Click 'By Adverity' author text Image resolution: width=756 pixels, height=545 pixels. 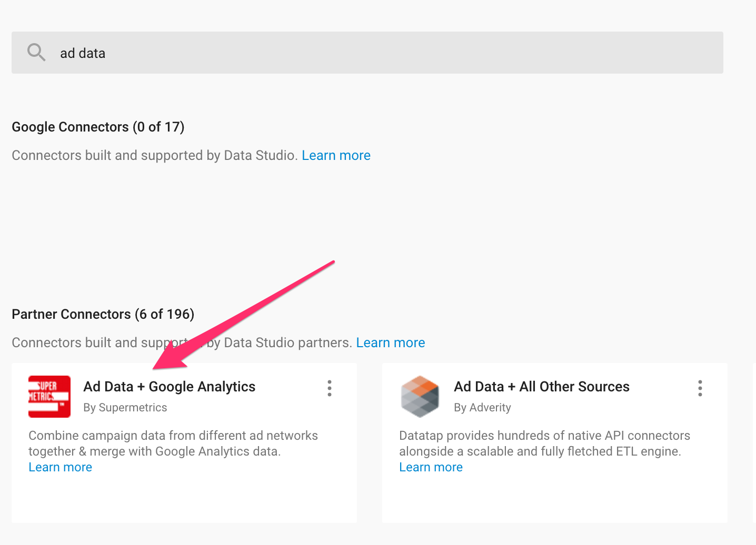(x=482, y=408)
